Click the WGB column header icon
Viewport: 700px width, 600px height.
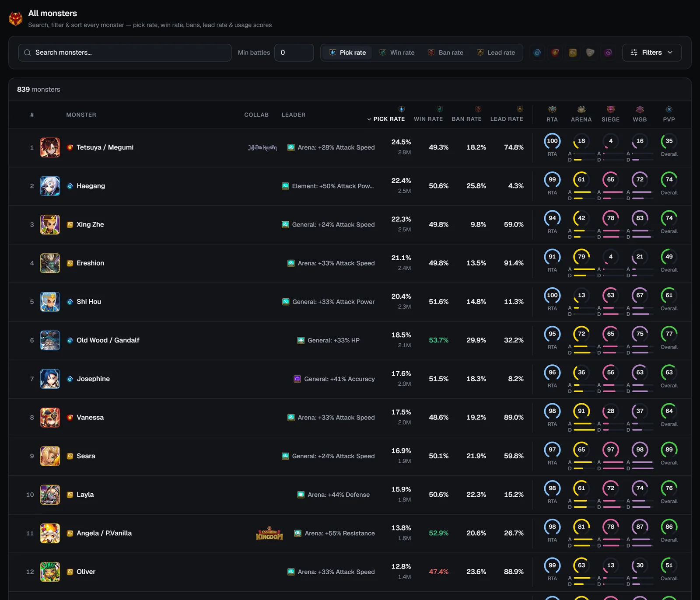[640, 109]
